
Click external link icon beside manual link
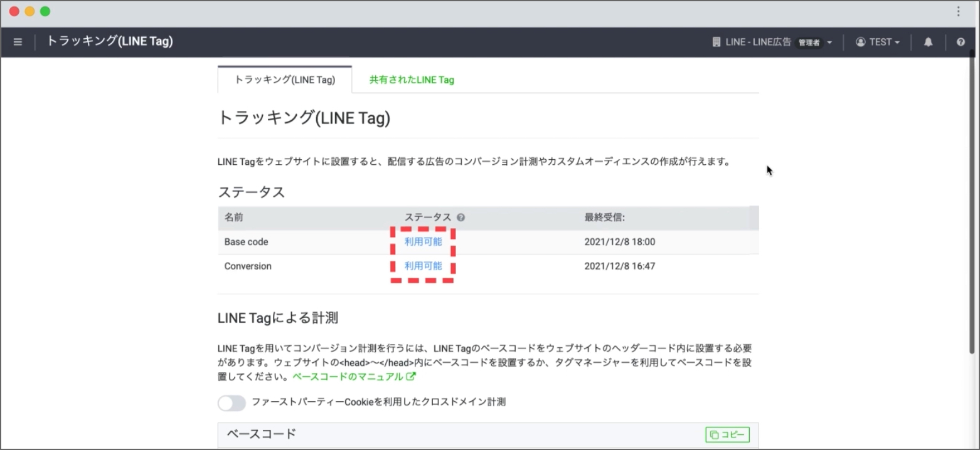pos(411,377)
